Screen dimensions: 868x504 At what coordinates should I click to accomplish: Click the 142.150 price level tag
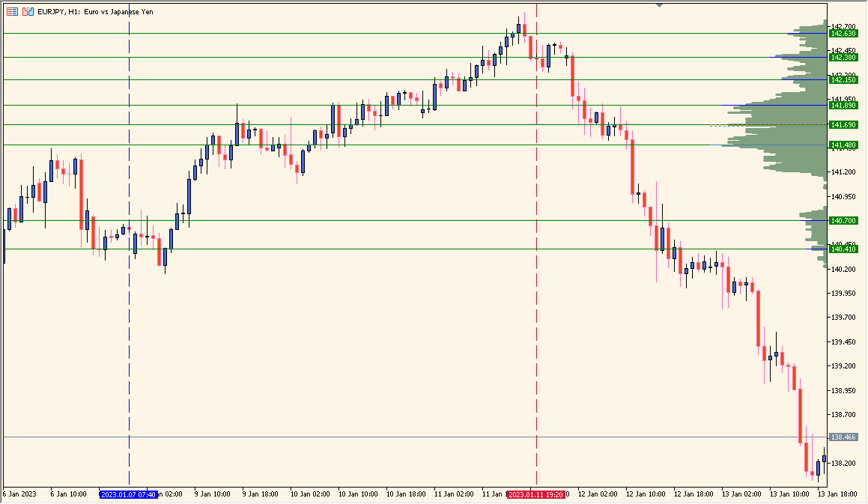pos(843,79)
